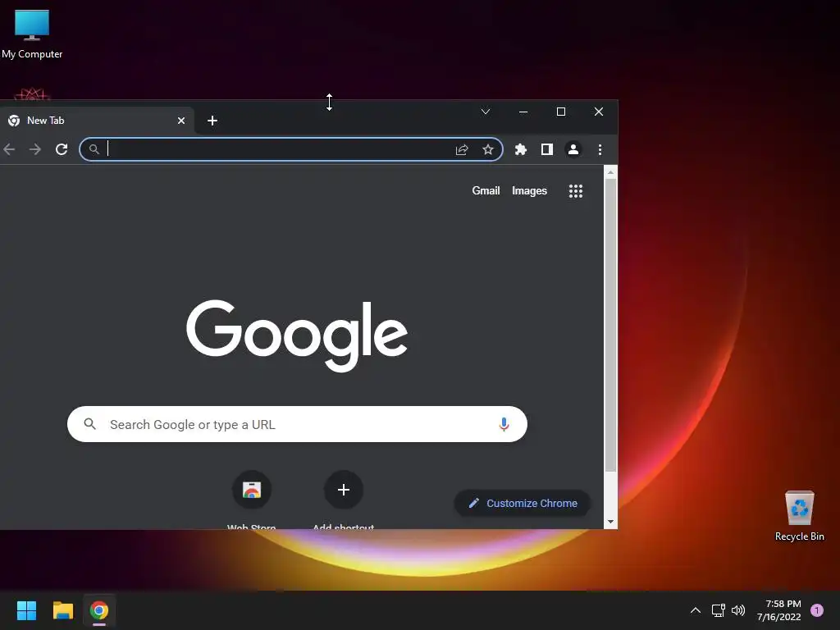
Task: Bookmark this tab with the star icon
Action: pyautogui.click(x=487, y=149)
